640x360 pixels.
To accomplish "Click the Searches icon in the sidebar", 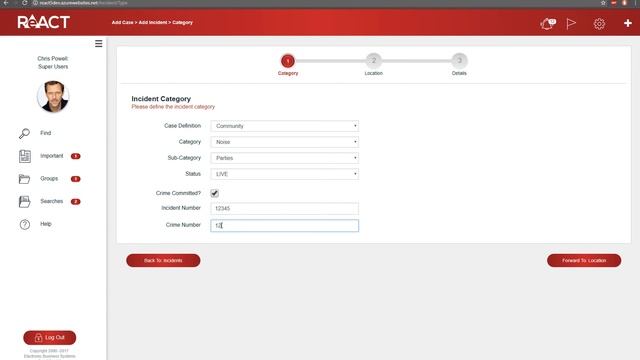I will (24, 201).
